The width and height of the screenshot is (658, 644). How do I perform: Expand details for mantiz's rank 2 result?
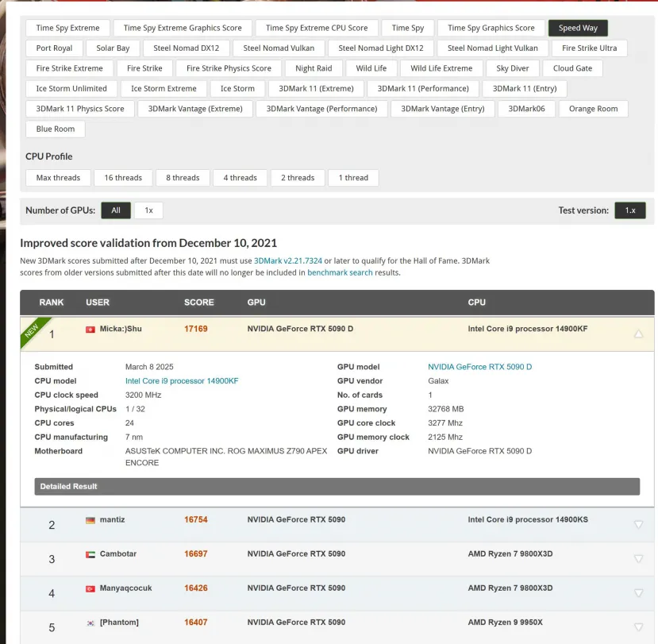coord(638,525)
